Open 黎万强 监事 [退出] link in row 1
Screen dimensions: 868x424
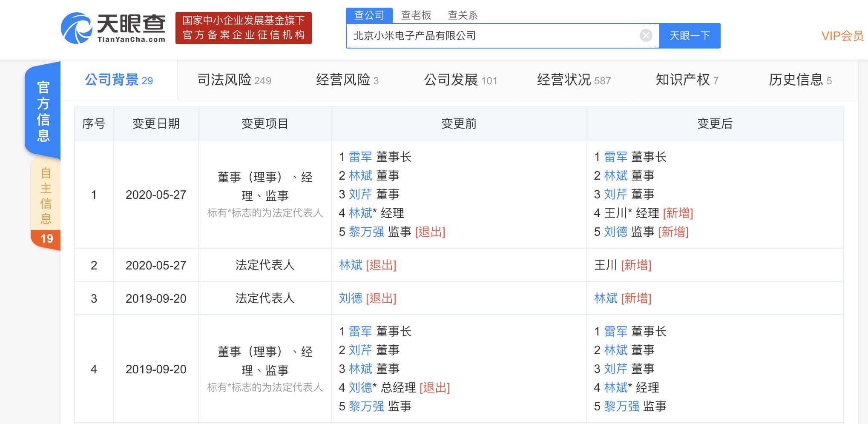(x=366, y=232)
